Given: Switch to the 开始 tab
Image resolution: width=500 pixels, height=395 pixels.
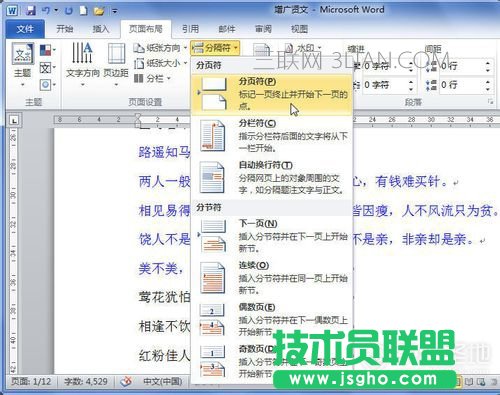Looking at the screenshot, I should click(65, 29).
